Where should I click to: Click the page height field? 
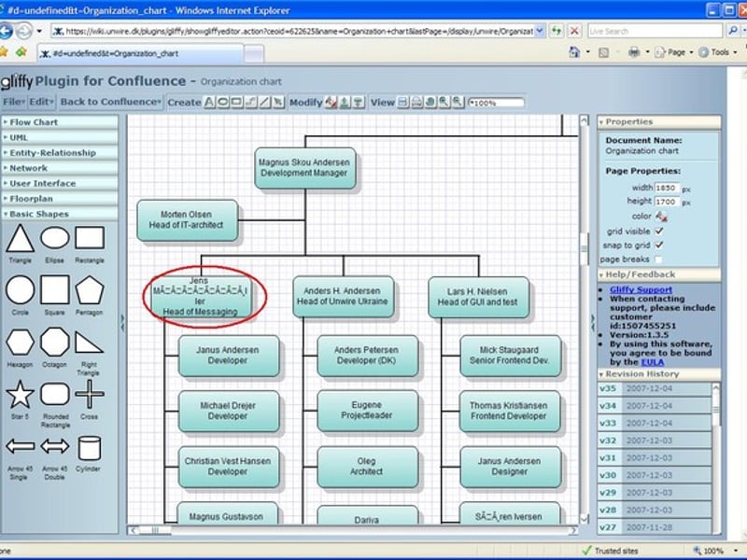(667, 202)
